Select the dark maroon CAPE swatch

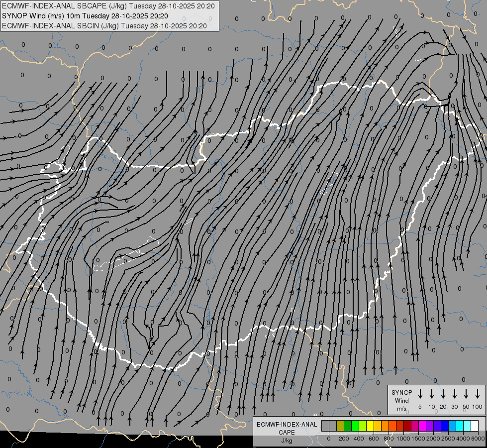click(x=407, y=426)
